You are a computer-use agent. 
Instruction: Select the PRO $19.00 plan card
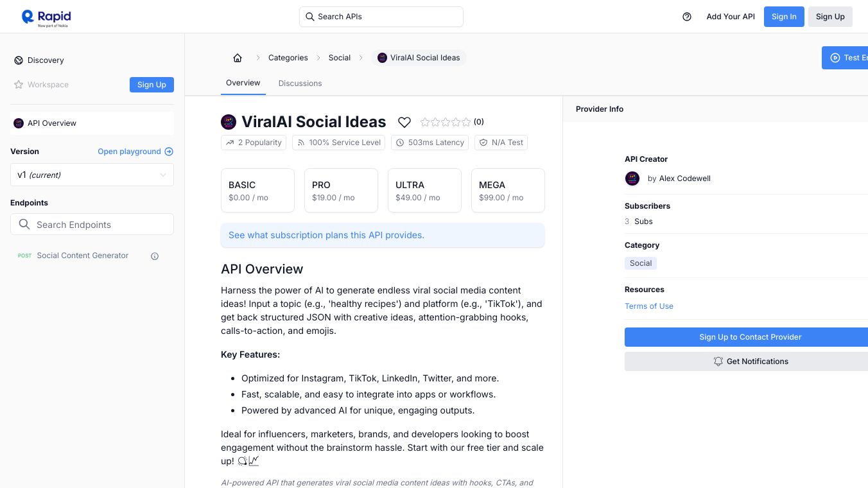click(341, 191)
